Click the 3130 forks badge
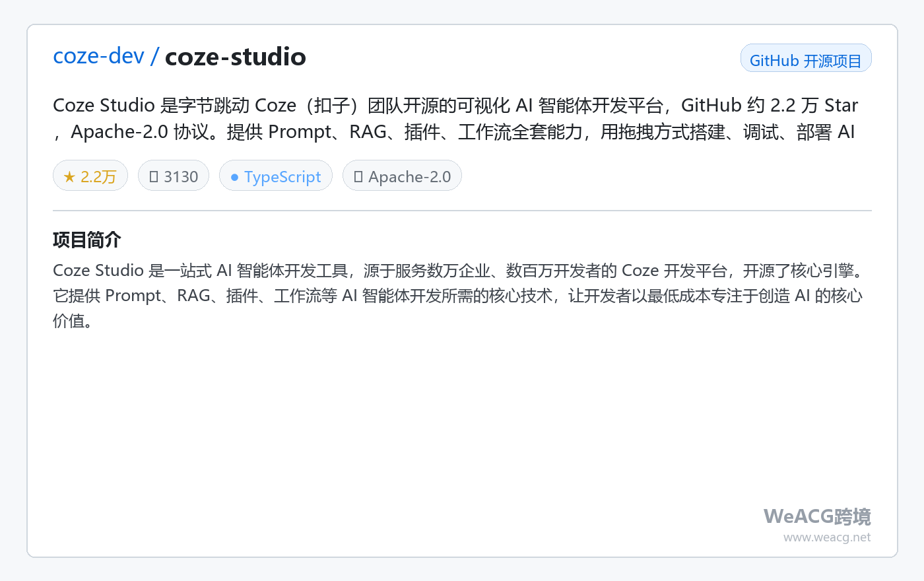Screen dimensions: 924x581 tap(174, 176)
